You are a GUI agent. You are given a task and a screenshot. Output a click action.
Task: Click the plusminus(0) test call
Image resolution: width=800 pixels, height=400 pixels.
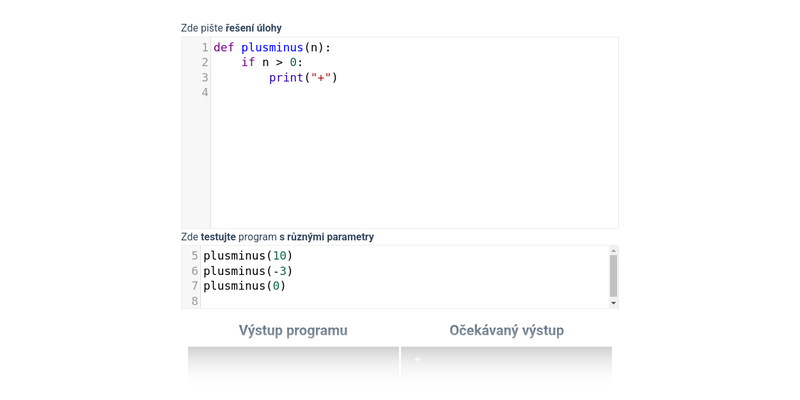pyautogui.click(x=244, y=285)
